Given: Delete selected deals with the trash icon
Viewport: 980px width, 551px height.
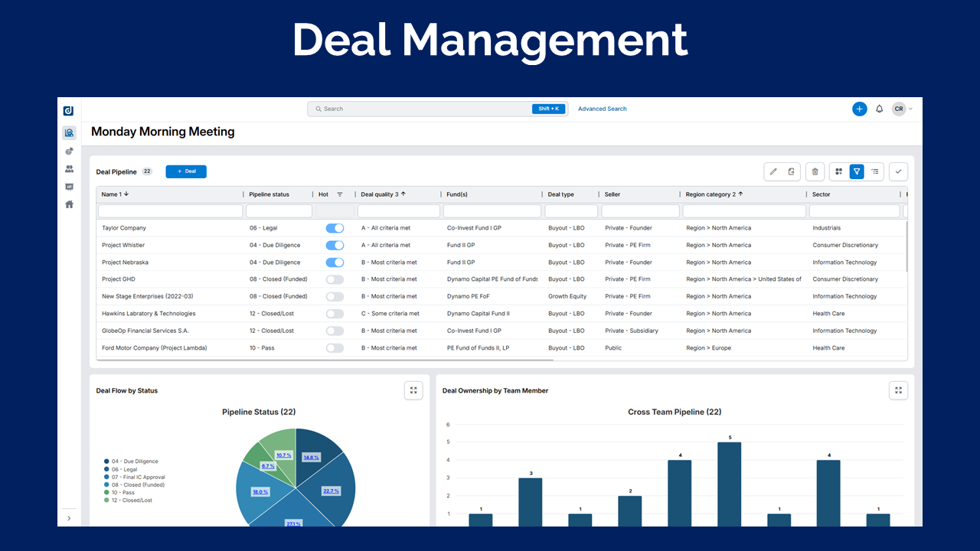Looking at the screenshot, I should [x=815, y=171].
